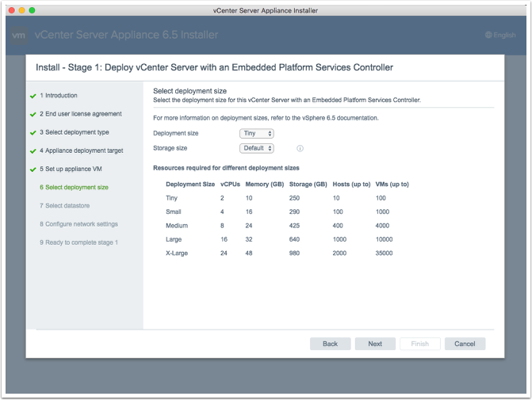Click the checkmark beside Appliance deployment target
The height and width of the screenshot is (400, 532).
coord(32,150)
